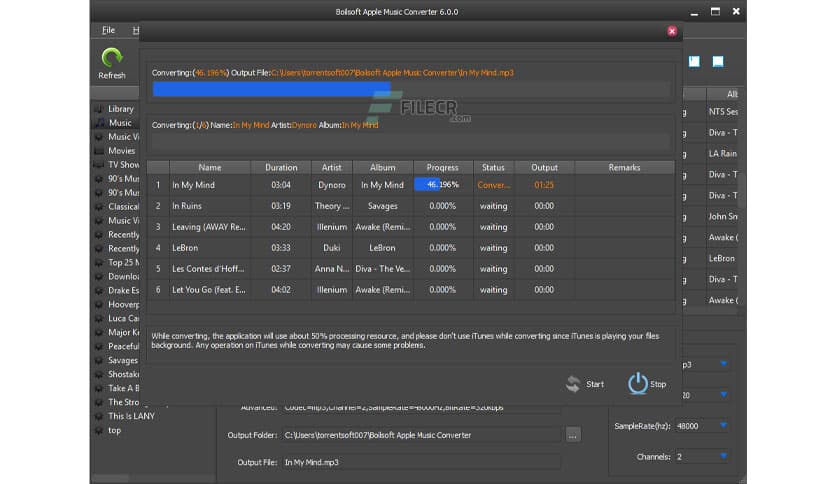This screenshot has width=836, height=484.
Task: Click the Output Folder browse '...' button
Action: [573, 435]
